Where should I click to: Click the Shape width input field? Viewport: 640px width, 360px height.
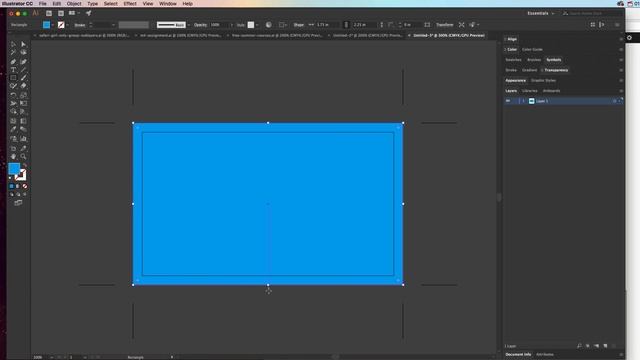pos(327,25)
